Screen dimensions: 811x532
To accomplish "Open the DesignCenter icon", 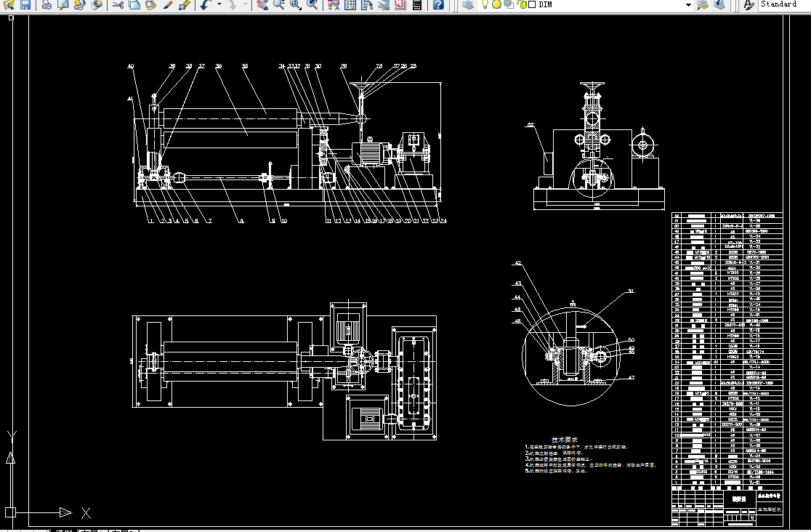I will point(350,4).
